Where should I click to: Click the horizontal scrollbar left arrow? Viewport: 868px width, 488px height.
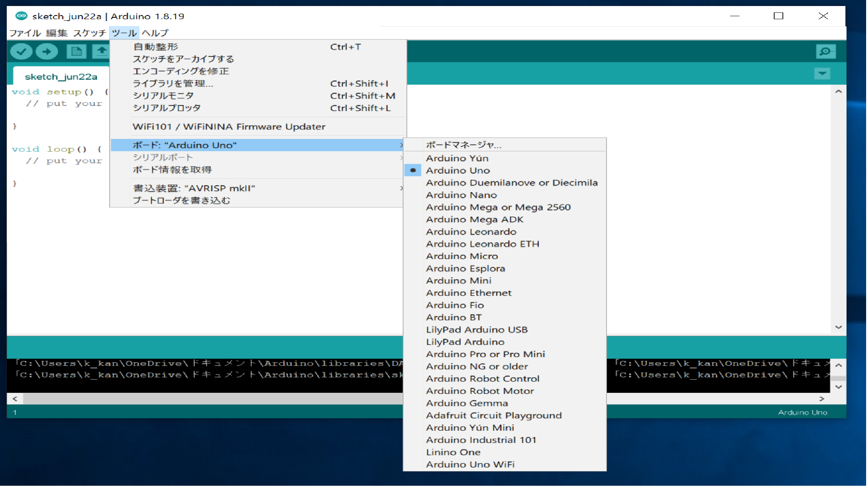click(x=15, y=399)
